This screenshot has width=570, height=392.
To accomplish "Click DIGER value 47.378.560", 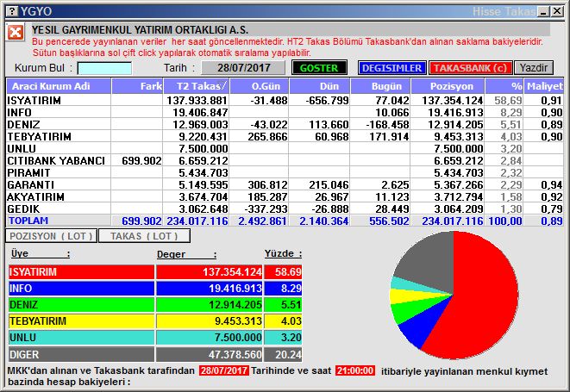I will click(x=235, y=354).
